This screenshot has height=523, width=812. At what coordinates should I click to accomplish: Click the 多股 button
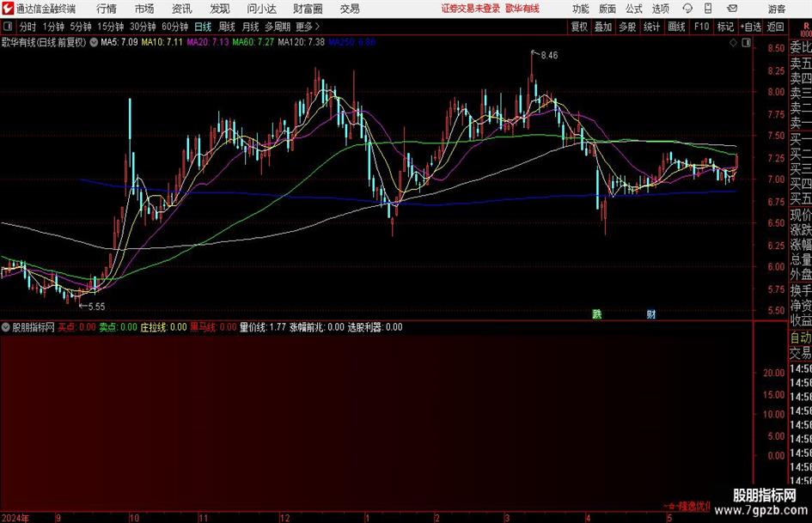pos(627,27)
